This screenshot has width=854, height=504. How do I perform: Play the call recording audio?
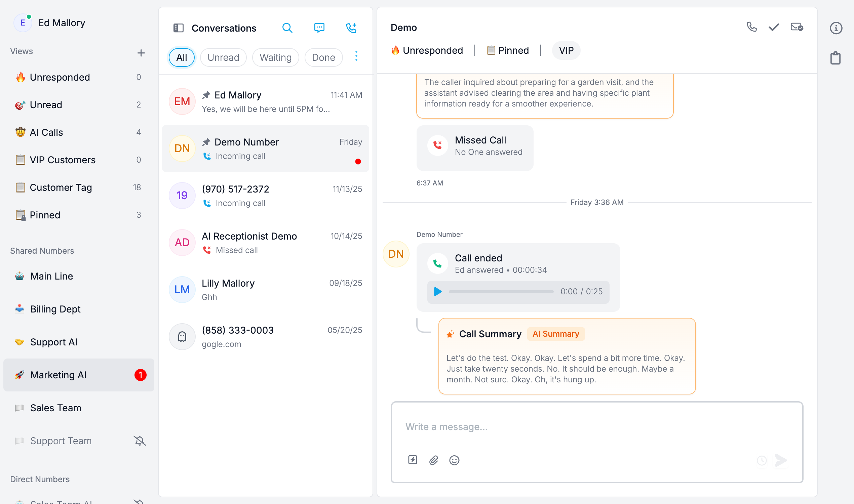tap(438, 291)
